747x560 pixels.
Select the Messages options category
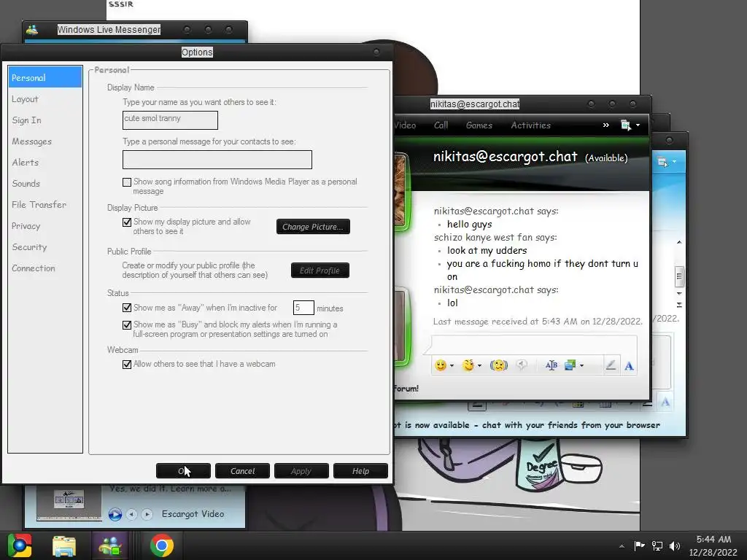click(x=45, y=141)
